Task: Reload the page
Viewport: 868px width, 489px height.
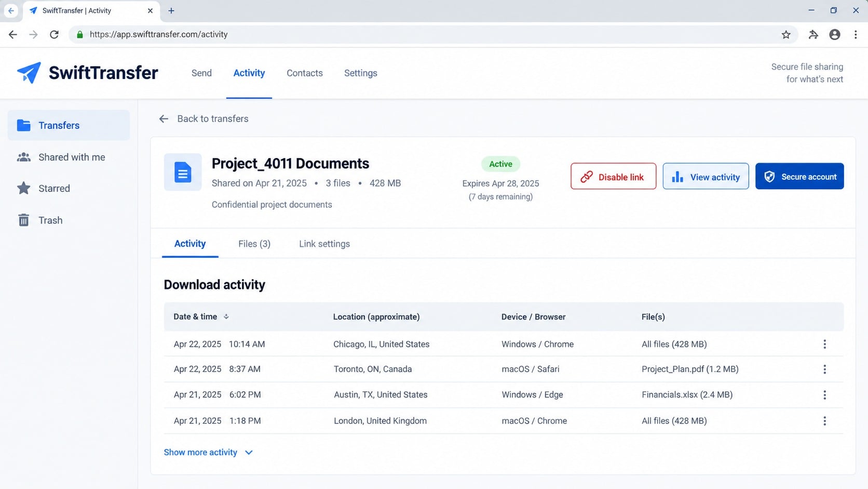Action: click(54, 34)
